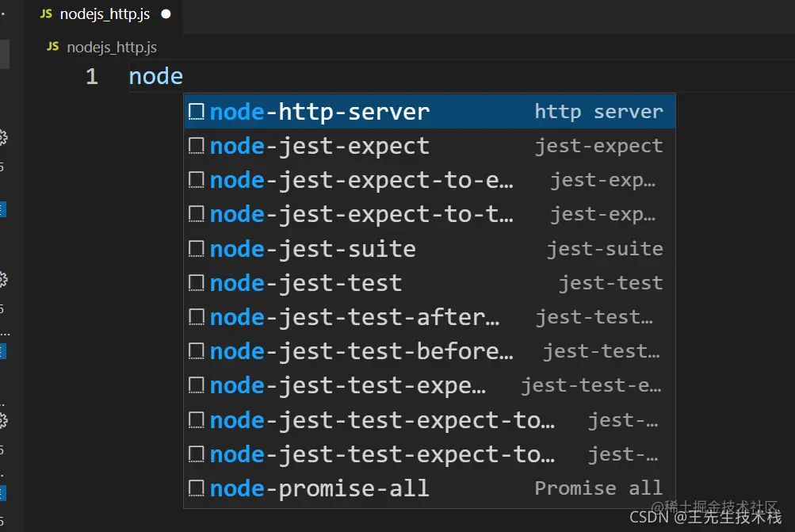795x532 pixels.
Task: Click the 'http server' description label
Action: pyautogui.click(x=598, y=112)
